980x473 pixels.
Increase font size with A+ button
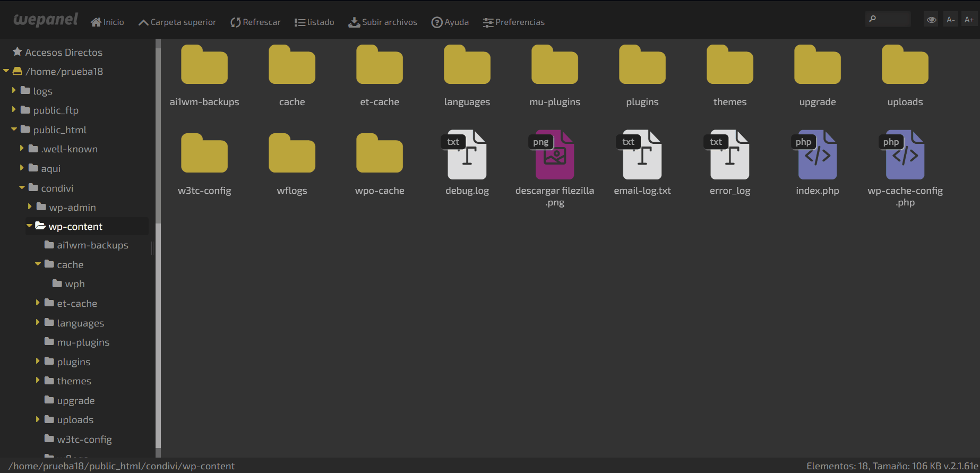pyautogui.click(x=969, y=20)
